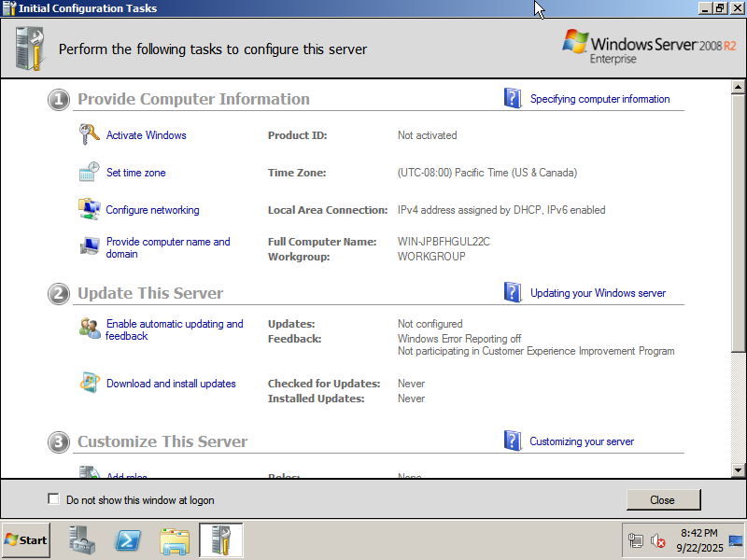Click the automatic updating and feedback icon

click(x=89, y=328)
